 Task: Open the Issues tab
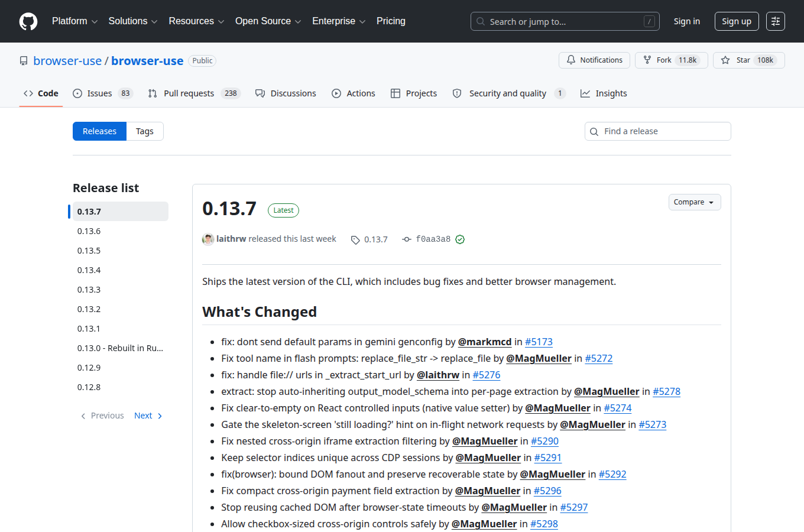point(103,93)
